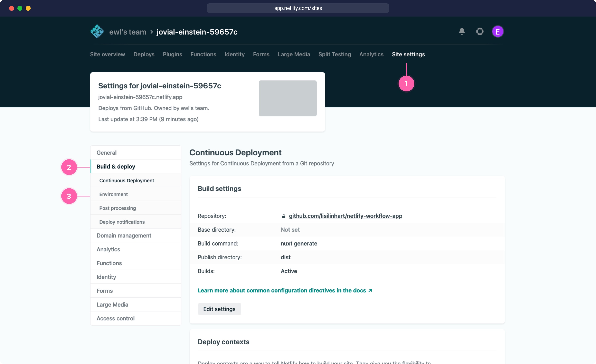Click the external arrow icon after docs link
This screenshot has width=596, height=364.
tap(370, 291)
